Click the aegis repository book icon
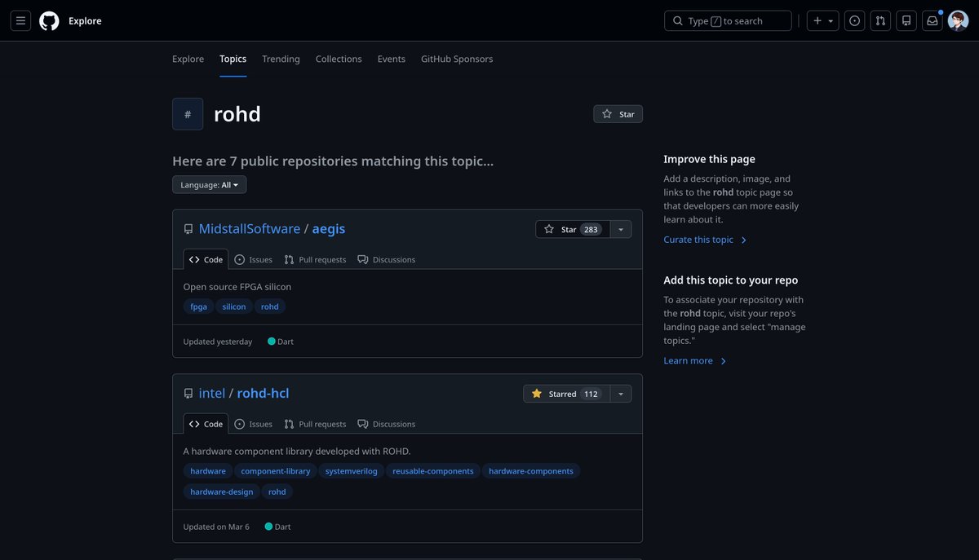This screenshot has height=560, width=979. coord(188,230)
